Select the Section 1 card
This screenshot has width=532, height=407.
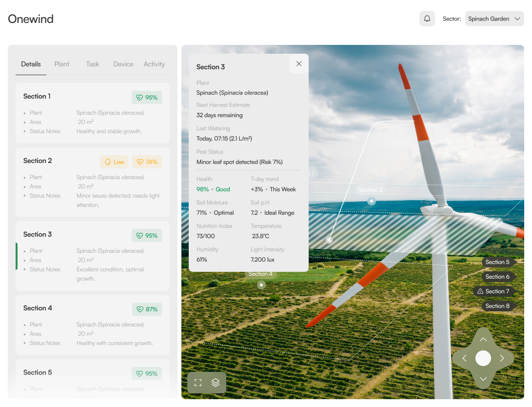[93, 113]
